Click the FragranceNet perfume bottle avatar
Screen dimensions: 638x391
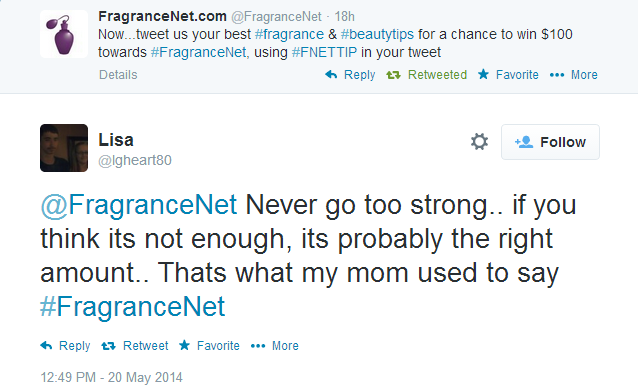click(64, 34)
